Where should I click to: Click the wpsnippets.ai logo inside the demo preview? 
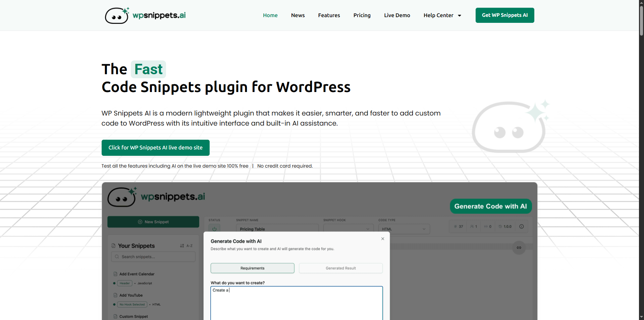pos(156,197)
